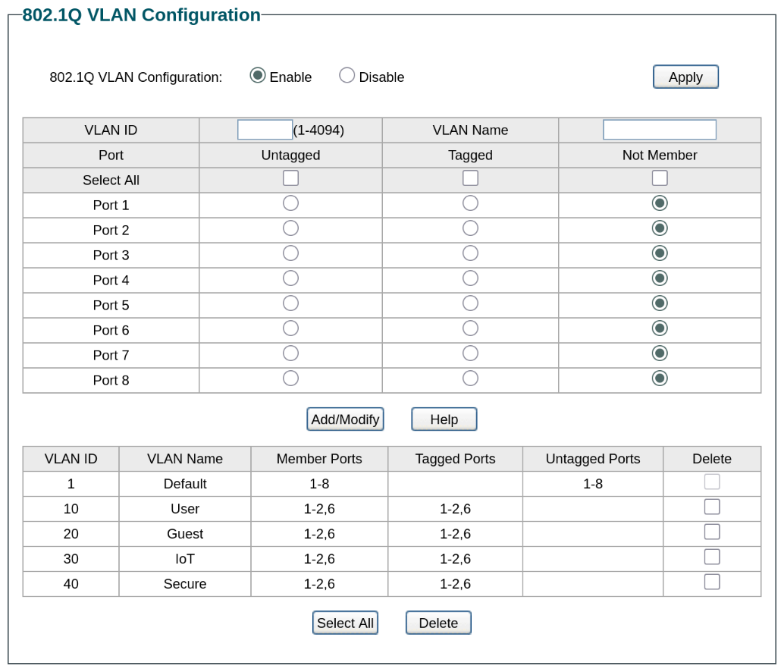784x672 pixels.
Task: Check Select All checkbox in Not Member column
Action: click(660, 178)
